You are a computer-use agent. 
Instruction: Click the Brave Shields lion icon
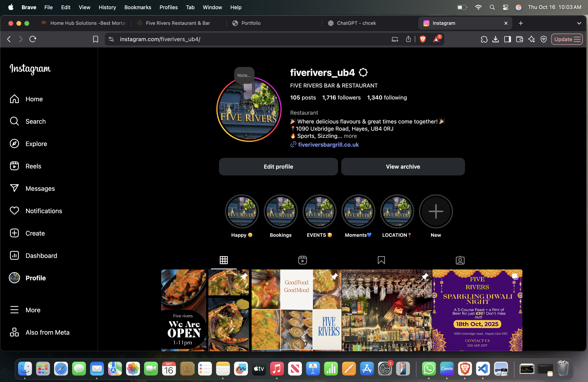click(x=423, y=39)
